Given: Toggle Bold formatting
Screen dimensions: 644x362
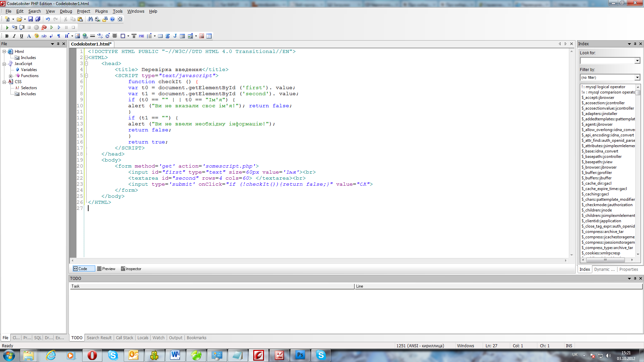Looking at the screenshot, I should point(7,36).
